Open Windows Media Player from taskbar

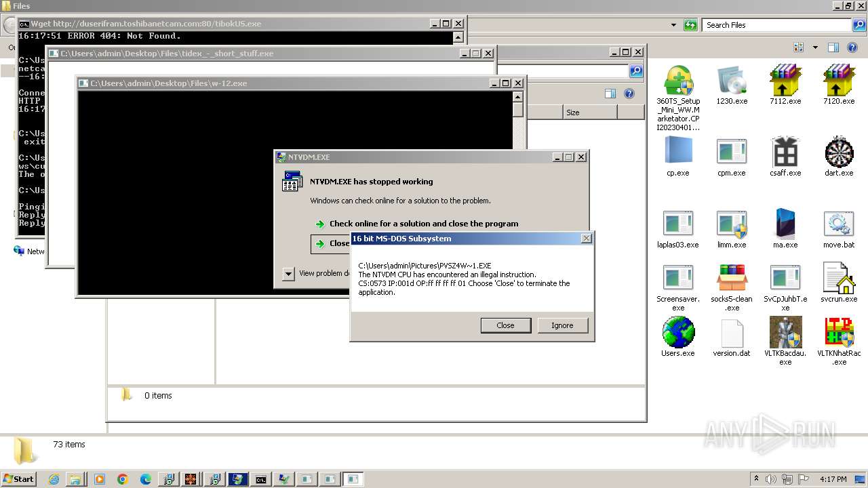[99, 479]
